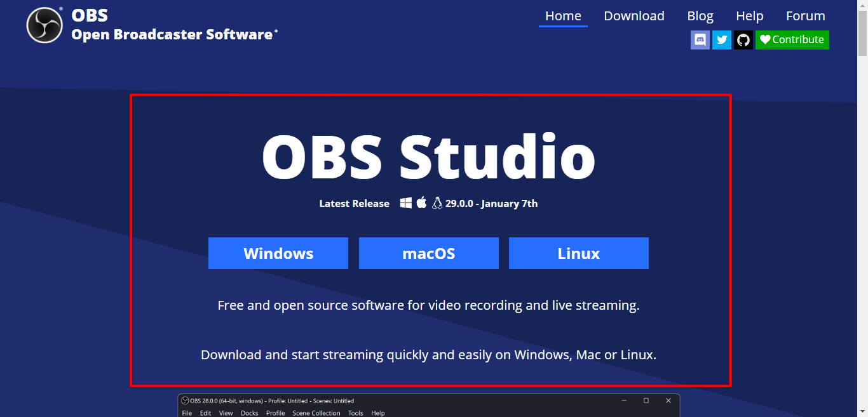The image size is (868, 417).
Task: Open Docks menu in OBS app screenshot
Action: (x=250, y=413)
